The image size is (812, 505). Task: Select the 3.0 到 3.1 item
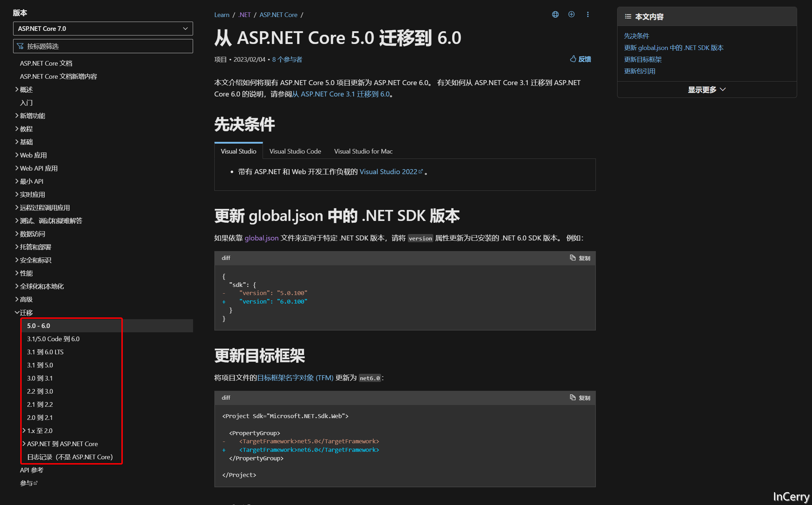click(x=40, y=378)
